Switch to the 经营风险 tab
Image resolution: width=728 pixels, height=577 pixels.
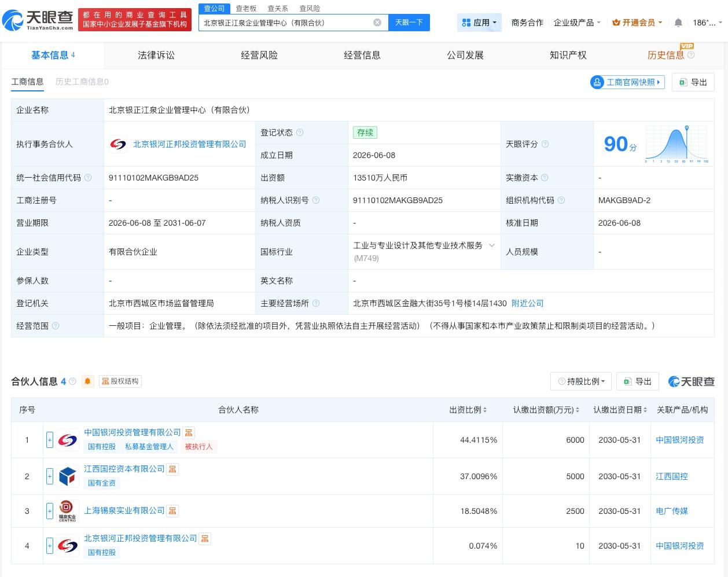259,55
